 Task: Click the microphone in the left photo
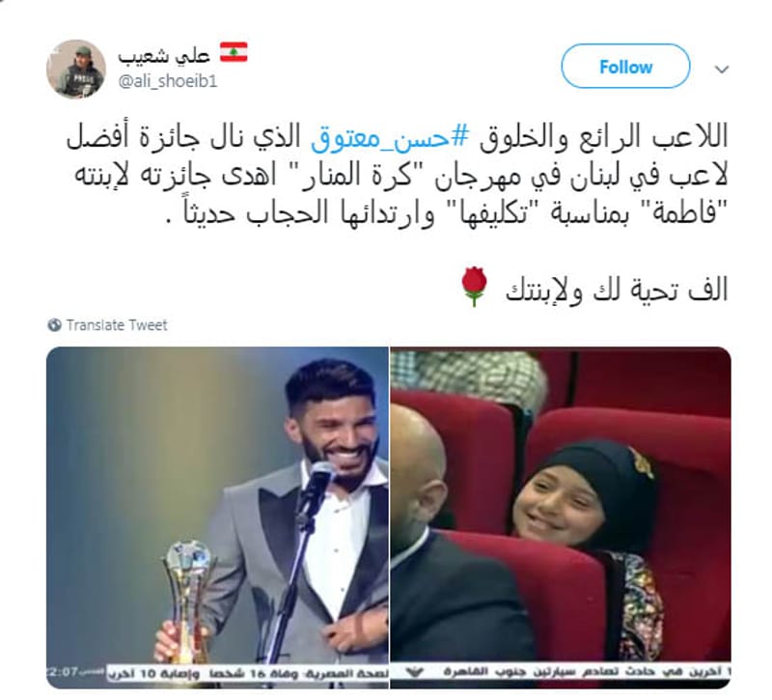315,488
